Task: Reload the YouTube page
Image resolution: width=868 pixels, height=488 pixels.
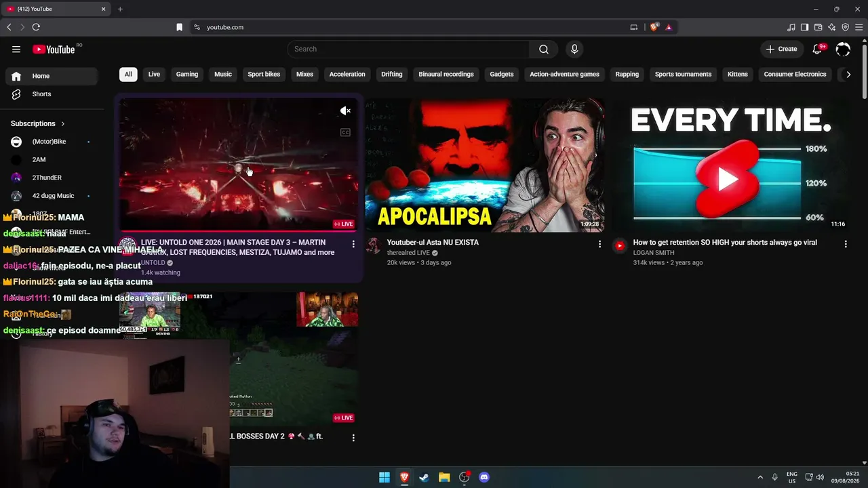Action: [36, 27]
